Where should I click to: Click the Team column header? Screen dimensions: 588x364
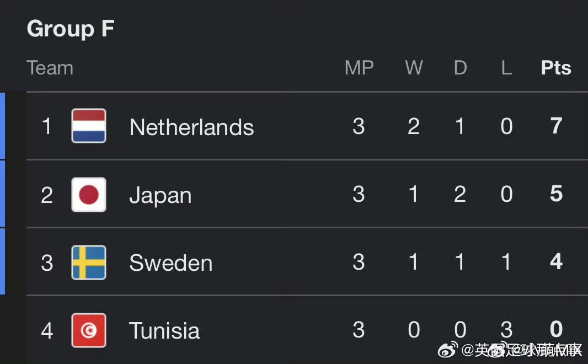50,68
